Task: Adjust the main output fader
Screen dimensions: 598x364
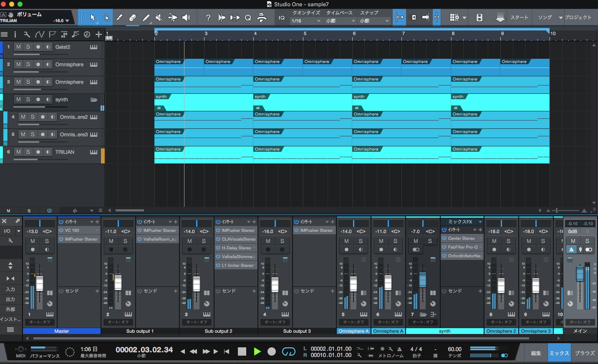Action: 580,274
